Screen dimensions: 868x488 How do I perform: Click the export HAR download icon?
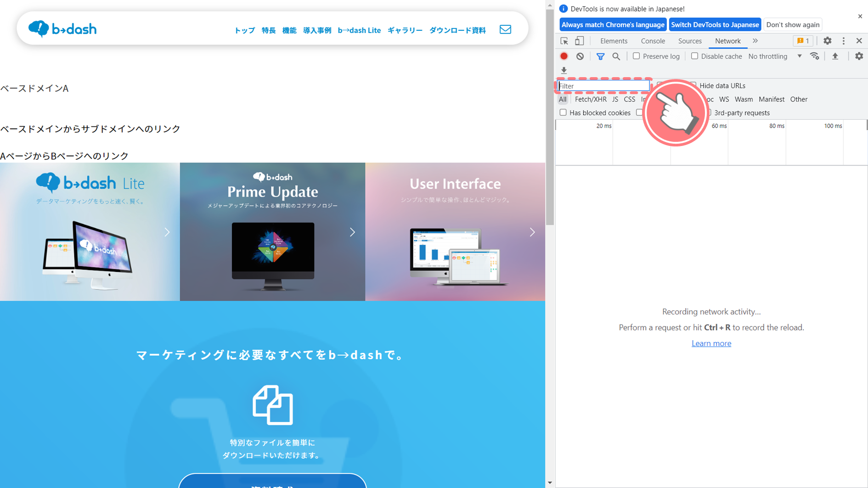(564, 70)
